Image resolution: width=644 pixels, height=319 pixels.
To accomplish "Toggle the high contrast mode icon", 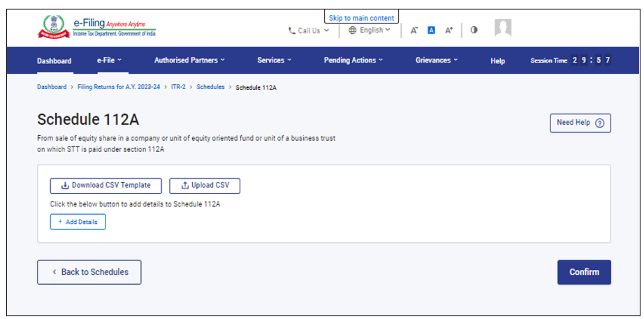I will [x=474, y=30].
